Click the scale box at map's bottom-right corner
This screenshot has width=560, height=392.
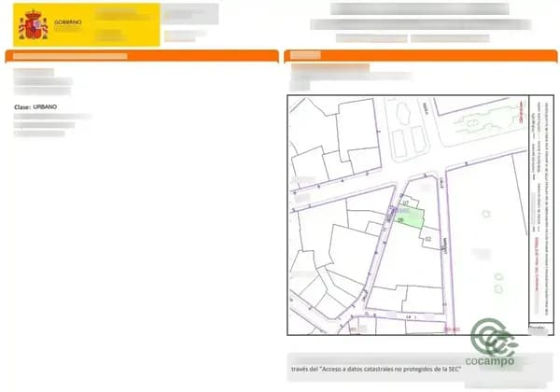point(537,329)
